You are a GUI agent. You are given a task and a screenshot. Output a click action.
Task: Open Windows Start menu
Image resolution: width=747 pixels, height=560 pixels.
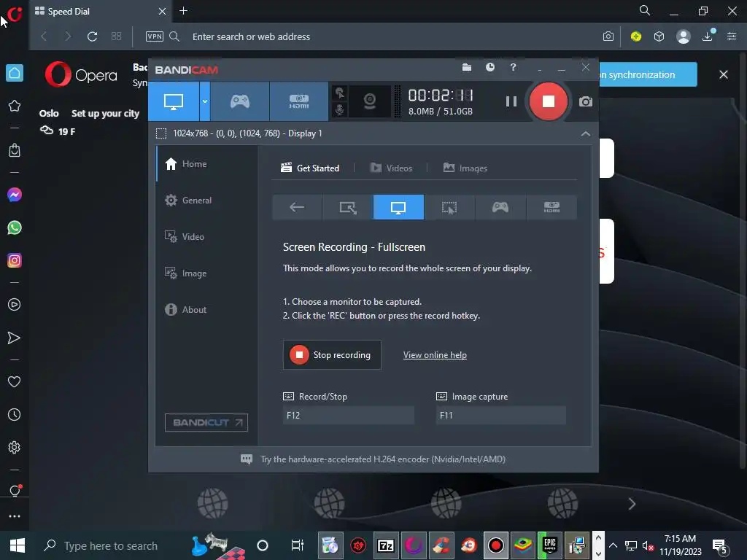(18, 545)
